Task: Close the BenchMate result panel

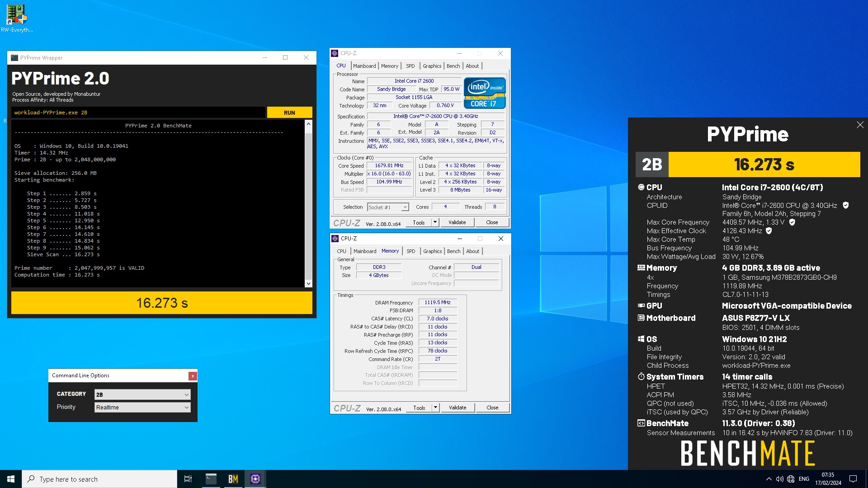Action: 860,125
